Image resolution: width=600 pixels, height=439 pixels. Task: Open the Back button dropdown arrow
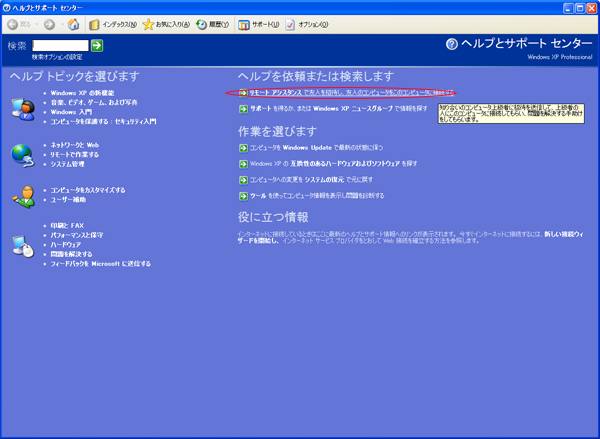tap(37, 24)
